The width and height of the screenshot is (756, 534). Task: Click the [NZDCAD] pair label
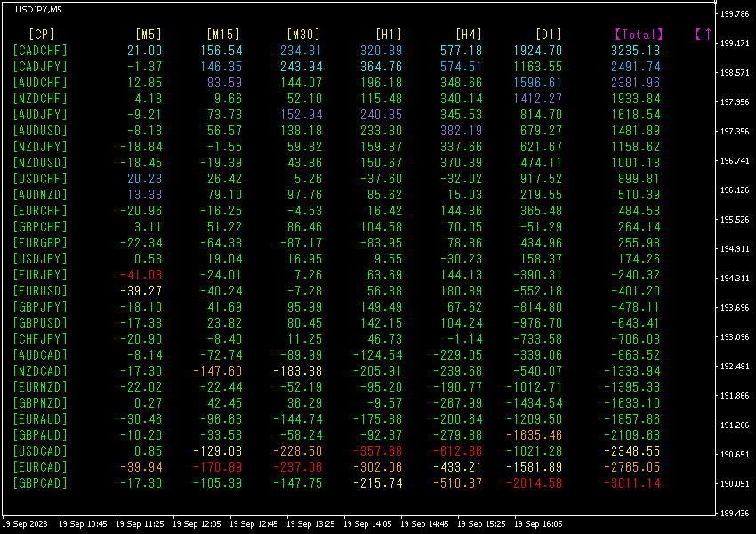pos(40,371)
